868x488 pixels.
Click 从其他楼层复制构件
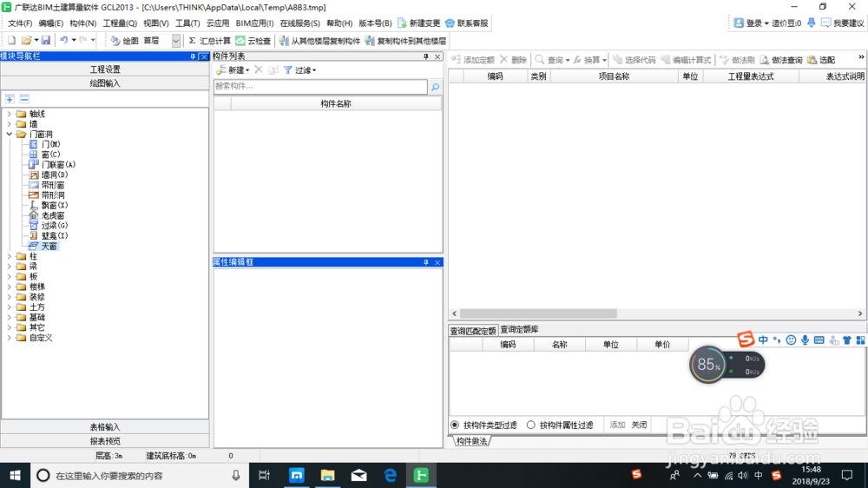[319, 41]
